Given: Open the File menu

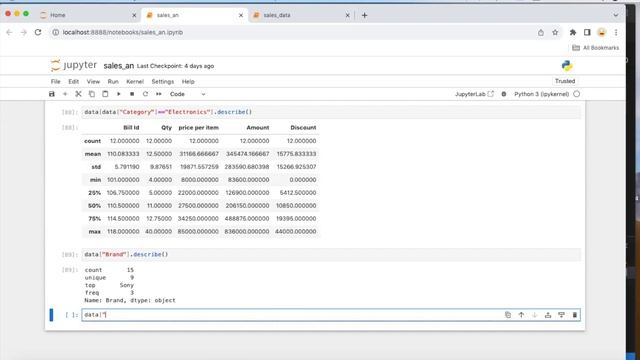Looking at the screenshot, I should 56,82.
